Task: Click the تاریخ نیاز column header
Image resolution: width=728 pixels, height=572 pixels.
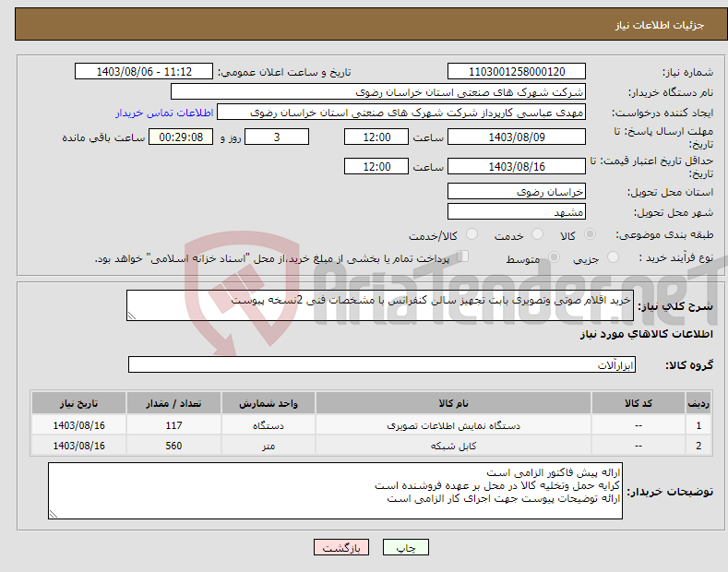Action: pos(78,403)
